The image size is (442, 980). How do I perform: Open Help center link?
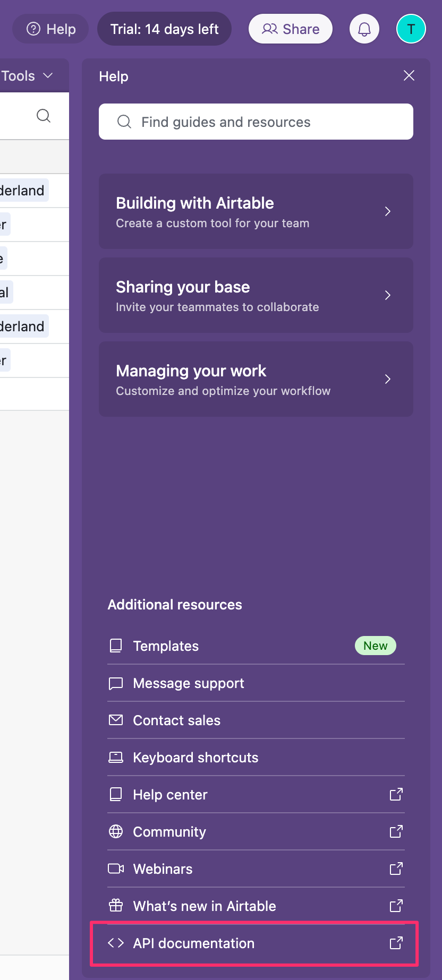[256, 795]
